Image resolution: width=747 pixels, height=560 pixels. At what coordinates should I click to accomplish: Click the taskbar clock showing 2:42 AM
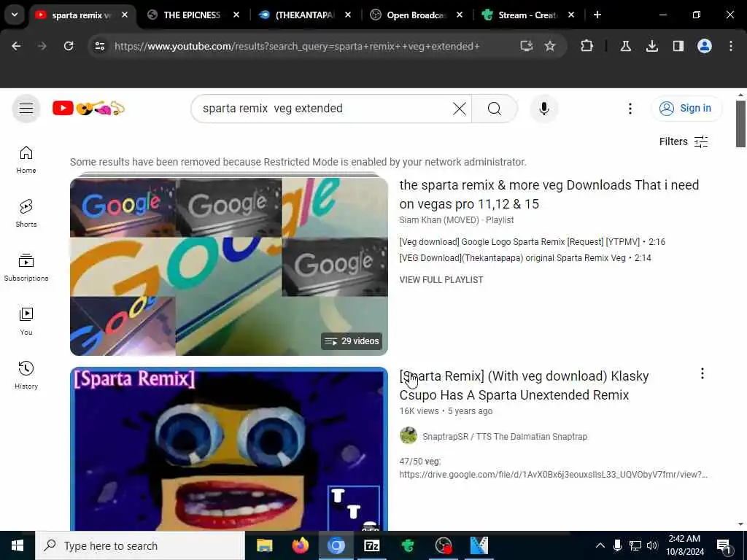[684, 545]
